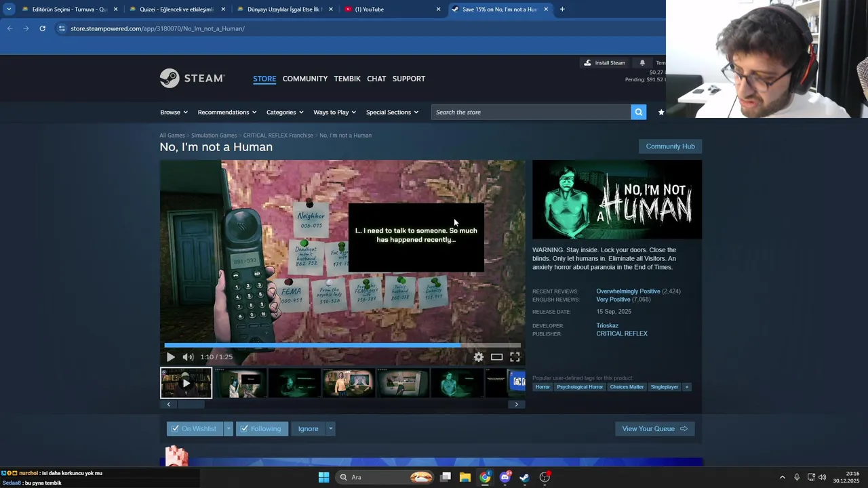Open the Recommendations dropdown menu
Image resolution: width=868 pixels, height=488 pixels.
(227, 112)
